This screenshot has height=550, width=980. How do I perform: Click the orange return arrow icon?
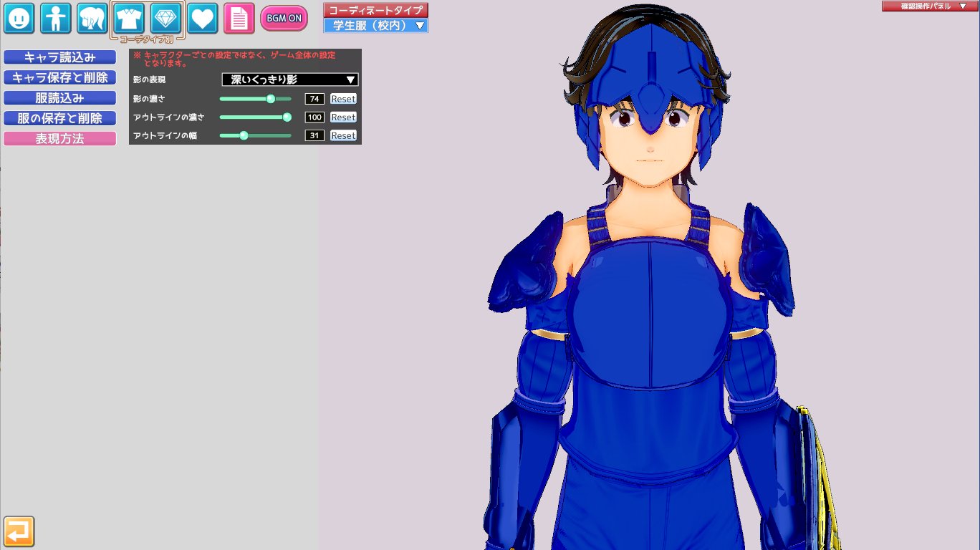coord(19,531)
